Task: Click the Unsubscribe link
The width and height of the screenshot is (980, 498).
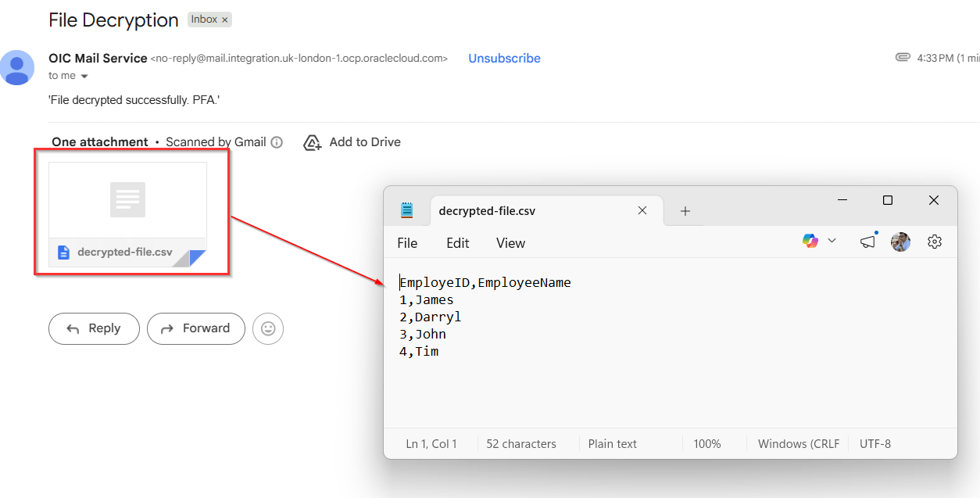Action: point(504,59)
